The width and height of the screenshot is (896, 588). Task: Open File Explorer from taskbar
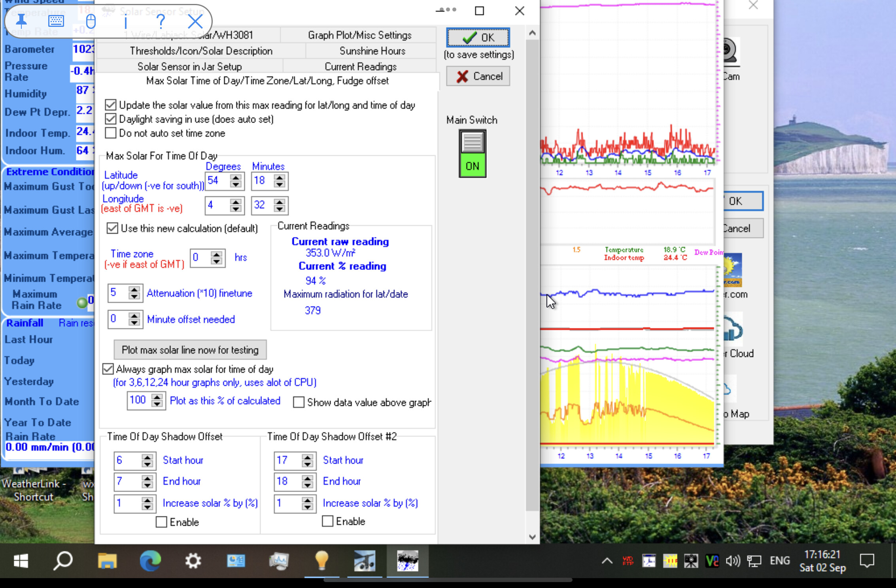tap(107, 561)
